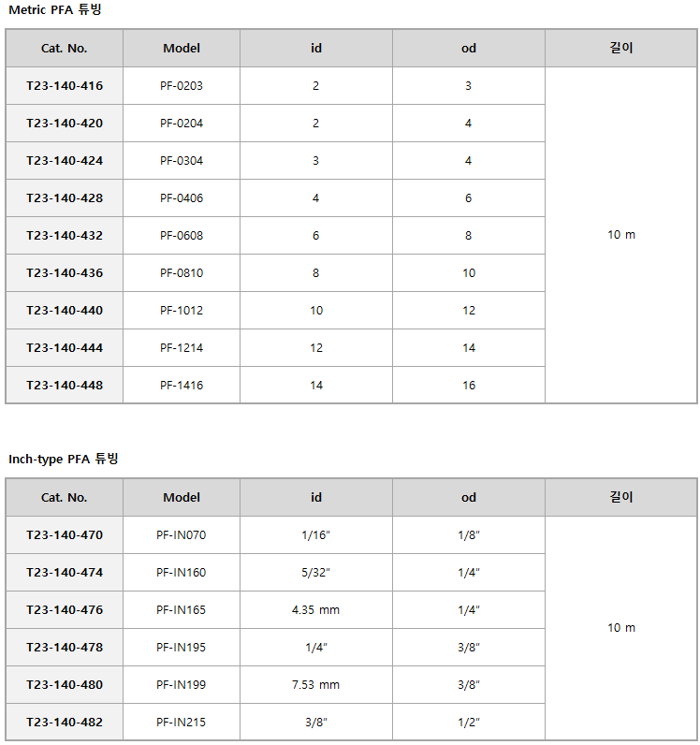Click Cat. No. header of metric table

point(65,49)
